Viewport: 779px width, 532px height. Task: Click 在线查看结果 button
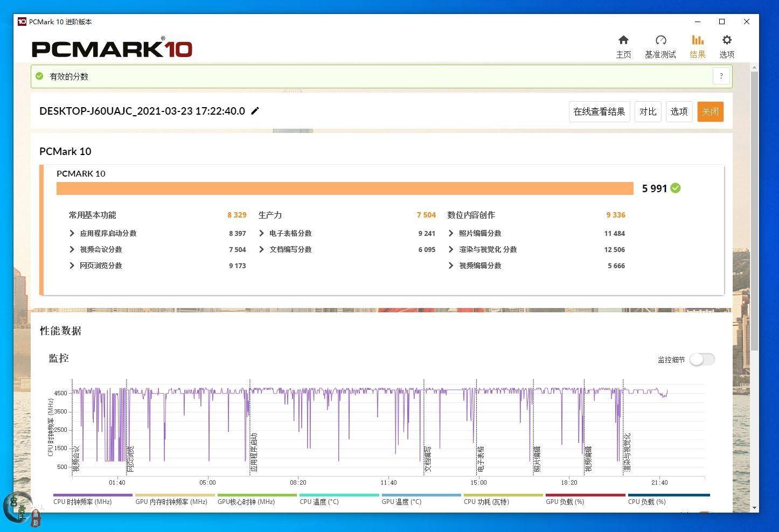tap(599, 111)
